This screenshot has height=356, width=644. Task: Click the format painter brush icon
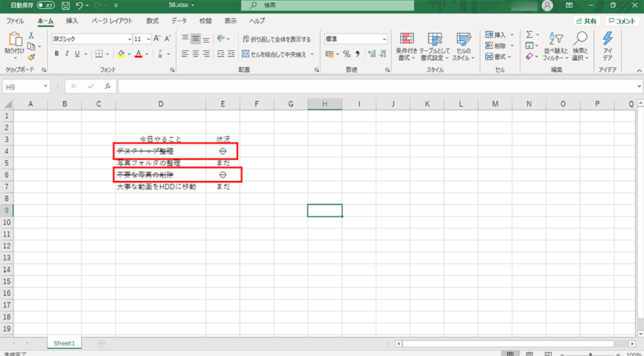point(32,56)
